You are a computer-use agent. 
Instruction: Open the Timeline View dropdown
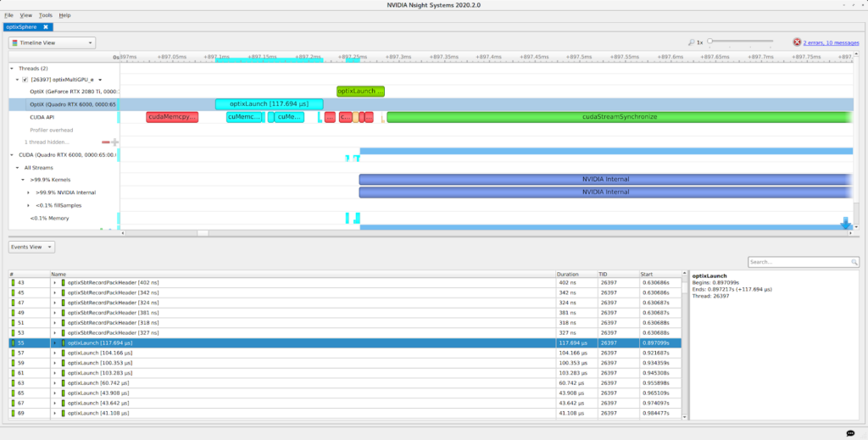pos(52,42)
